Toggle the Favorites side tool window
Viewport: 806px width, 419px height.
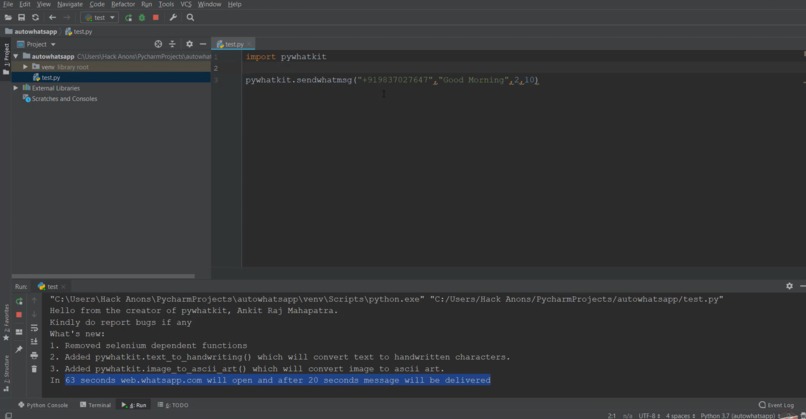[6, 322]
